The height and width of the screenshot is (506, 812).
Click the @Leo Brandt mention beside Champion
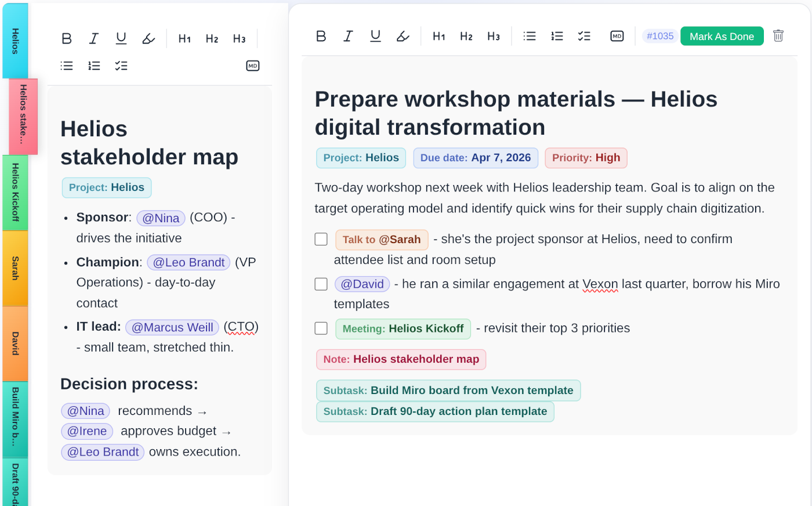click(x=188, y=262)
